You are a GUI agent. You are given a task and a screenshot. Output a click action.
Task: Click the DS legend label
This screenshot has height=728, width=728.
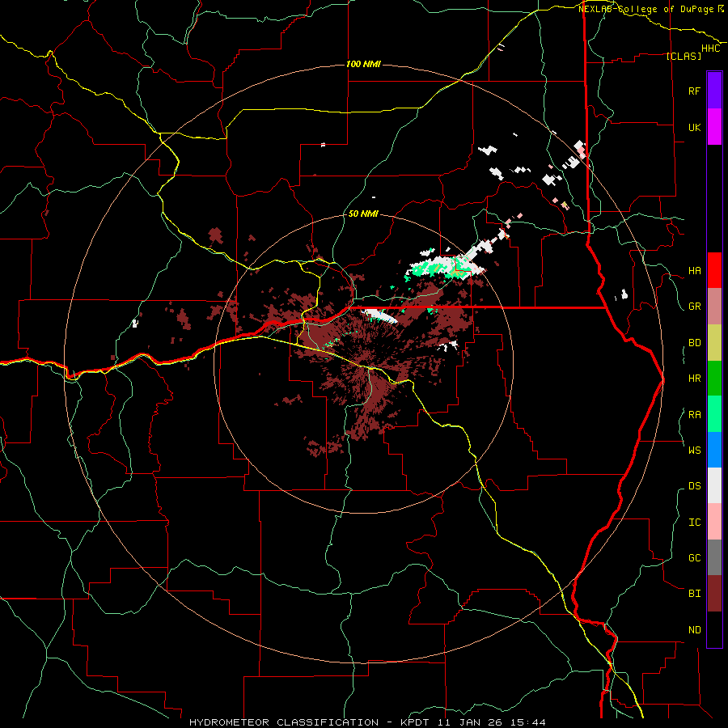[695, 486]
